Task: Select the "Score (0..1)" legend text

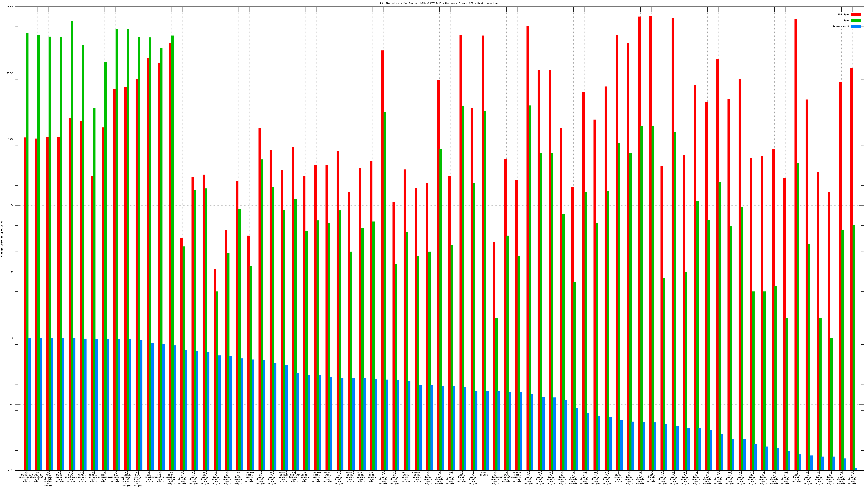Action: pos(841,26)
